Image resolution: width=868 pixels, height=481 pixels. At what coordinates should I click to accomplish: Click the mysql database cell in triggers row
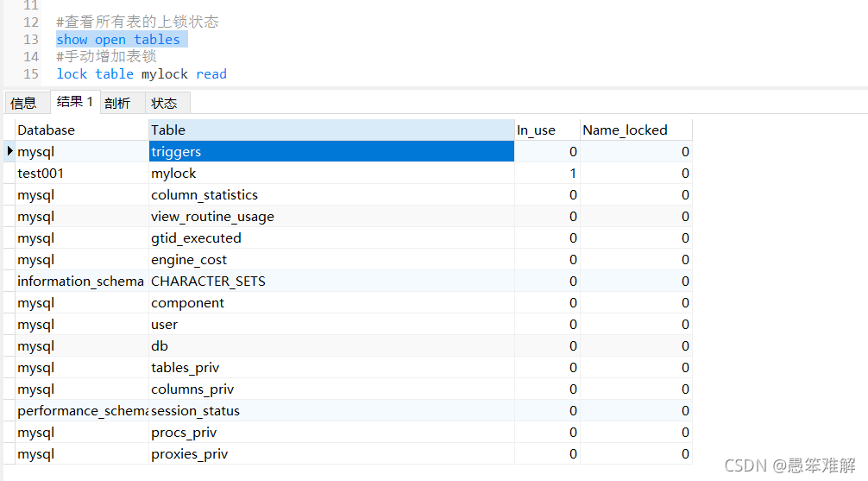tap(82, 151)
